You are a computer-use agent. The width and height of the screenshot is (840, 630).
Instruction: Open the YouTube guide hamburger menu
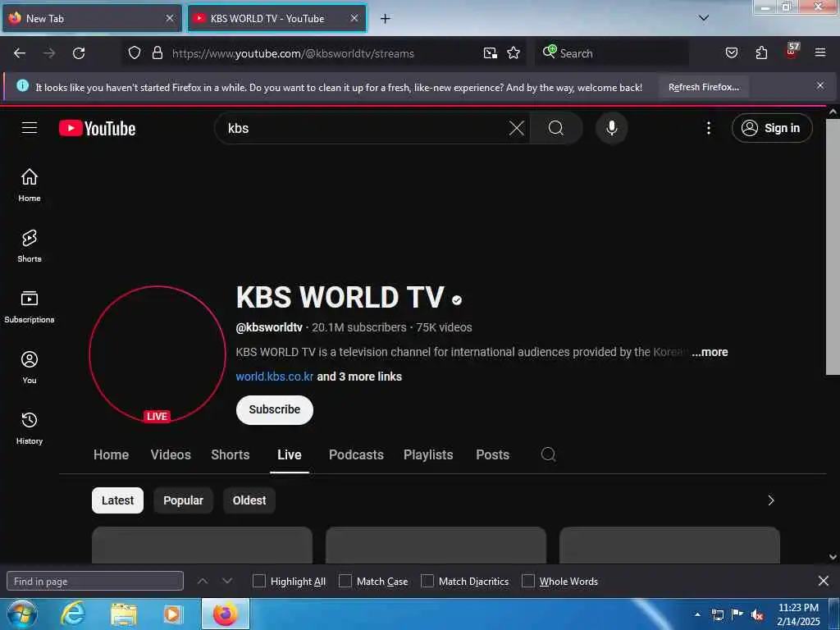point(30,128)
